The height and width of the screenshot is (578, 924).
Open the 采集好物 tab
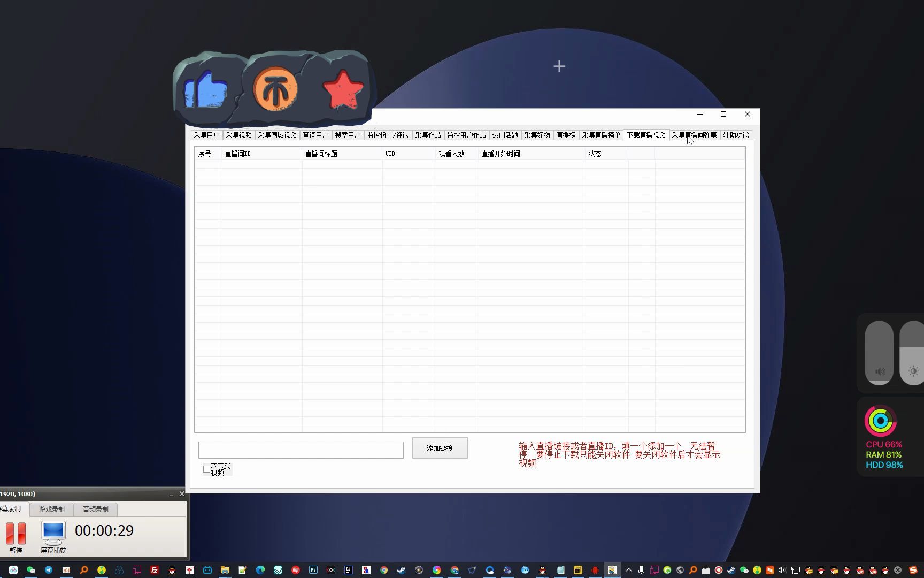coord(537,135)
